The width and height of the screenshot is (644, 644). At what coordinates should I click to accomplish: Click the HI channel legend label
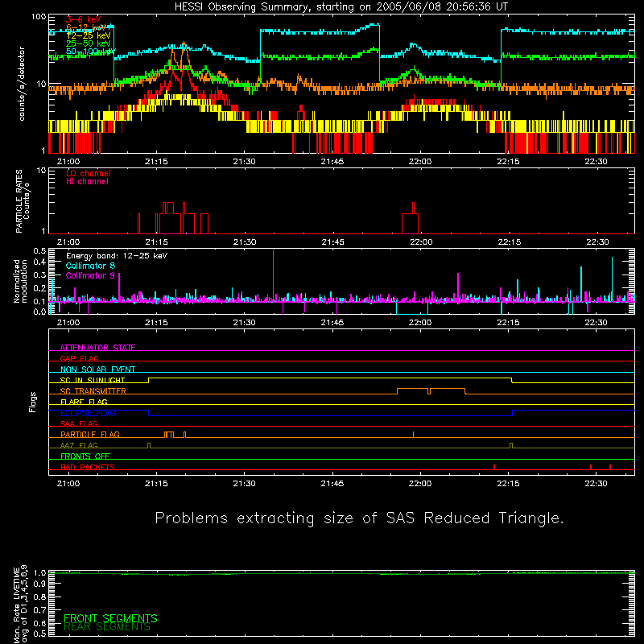[x=87, y=182]
